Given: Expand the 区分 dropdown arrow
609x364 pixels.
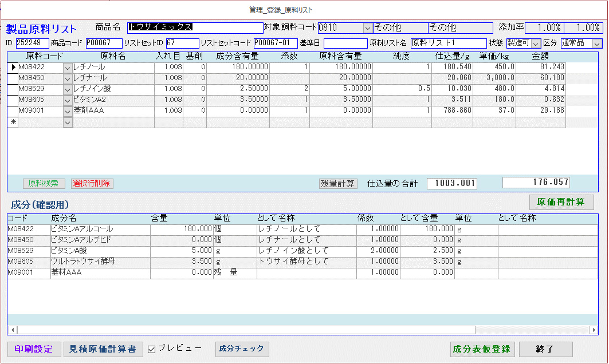Looking at the screenshot, I should [x=597, y=43].
